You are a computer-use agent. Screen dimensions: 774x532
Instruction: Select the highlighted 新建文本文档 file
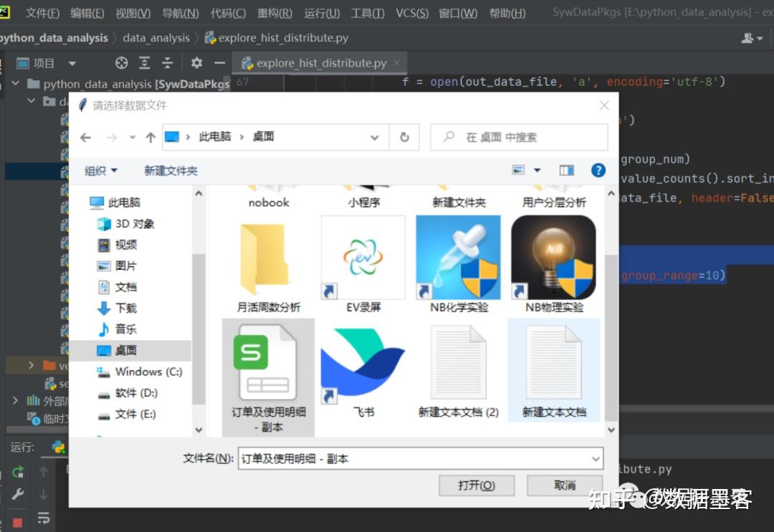[x=554, y=371]
